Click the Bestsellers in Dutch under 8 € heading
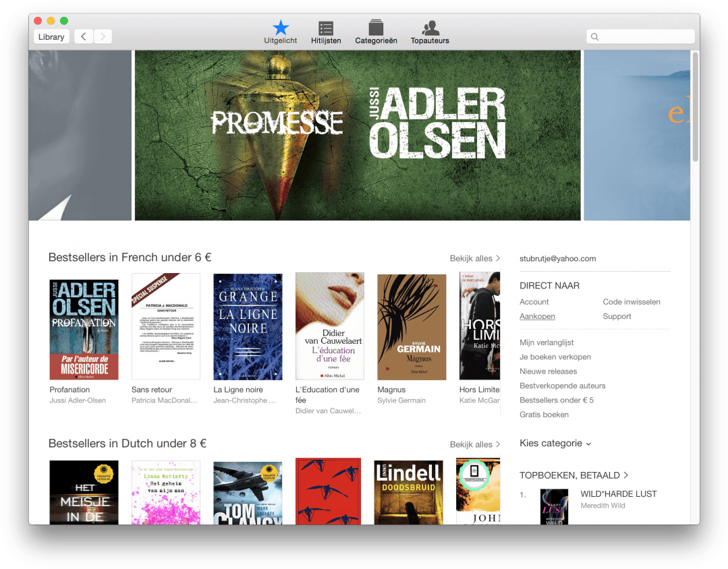 coord(128,444)
